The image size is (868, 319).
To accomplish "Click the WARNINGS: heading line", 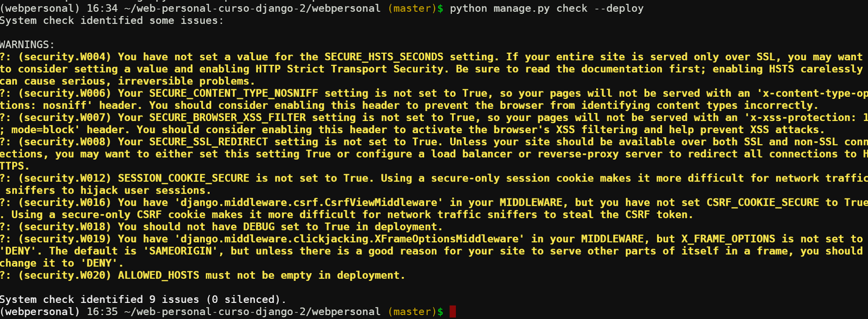I will 27,45.
